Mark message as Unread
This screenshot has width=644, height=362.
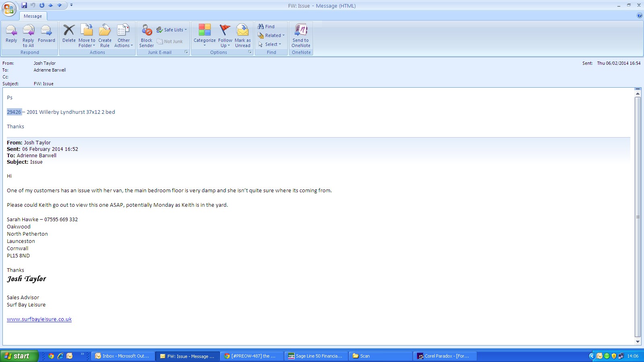point(243,35)
